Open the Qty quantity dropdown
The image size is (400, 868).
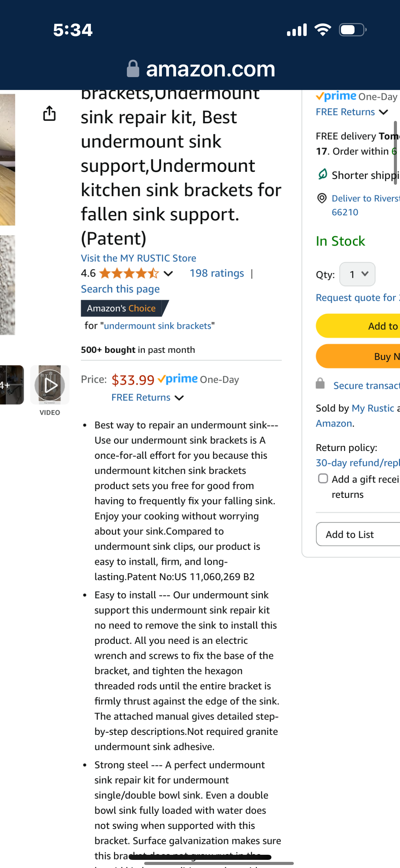357,274
